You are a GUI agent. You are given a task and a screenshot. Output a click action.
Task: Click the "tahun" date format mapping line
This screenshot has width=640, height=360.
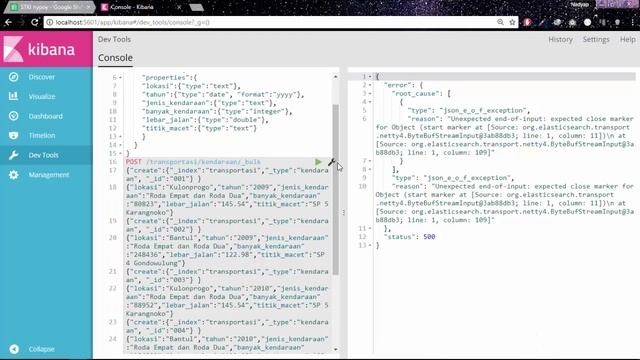(223, 95)
